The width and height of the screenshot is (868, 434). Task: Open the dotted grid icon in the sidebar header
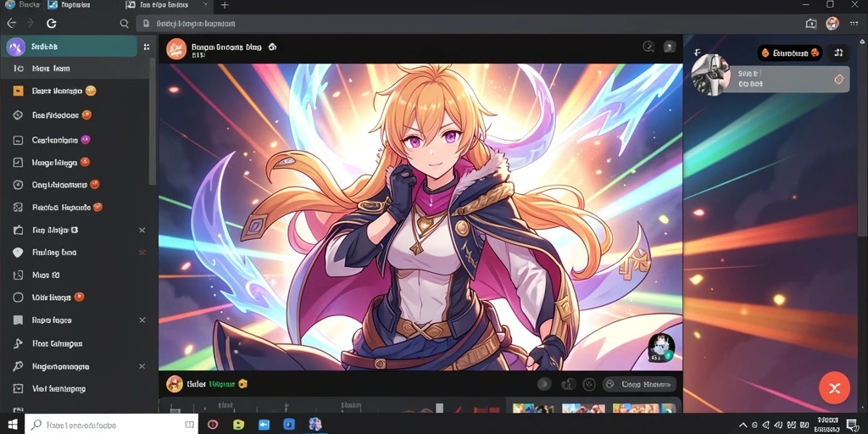[x=146, y=47]
